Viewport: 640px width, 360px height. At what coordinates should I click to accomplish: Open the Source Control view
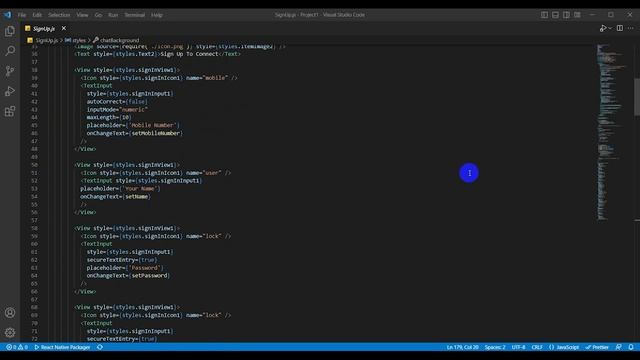10,71
